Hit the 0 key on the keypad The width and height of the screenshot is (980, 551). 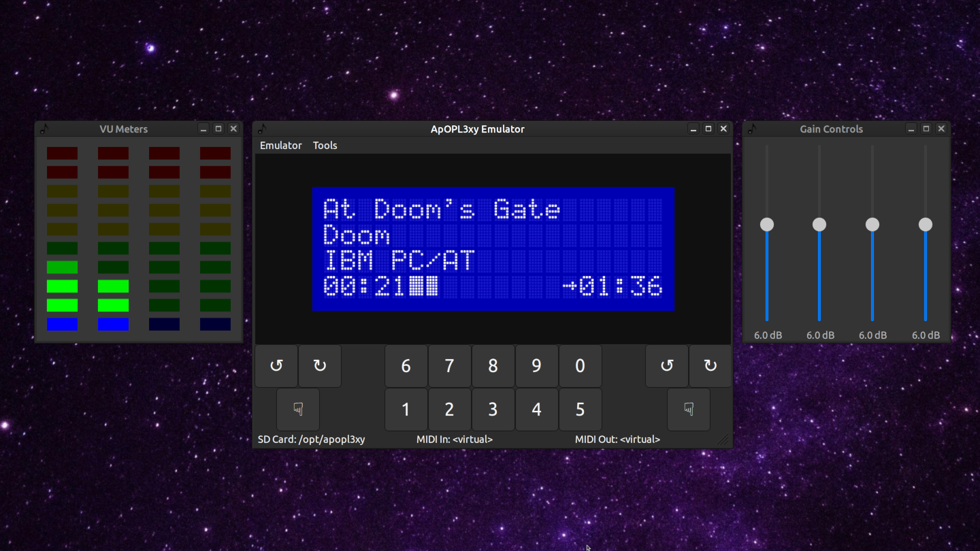click(580, 366)
